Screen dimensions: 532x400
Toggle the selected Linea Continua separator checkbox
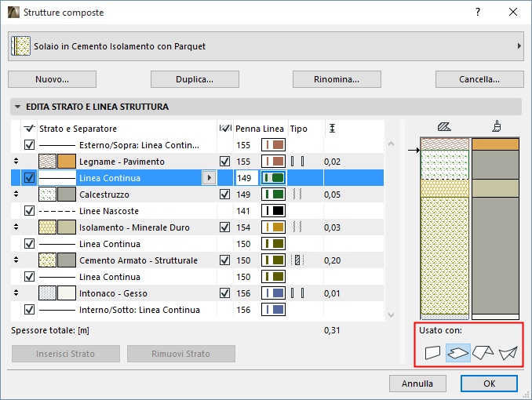[30, 178]
